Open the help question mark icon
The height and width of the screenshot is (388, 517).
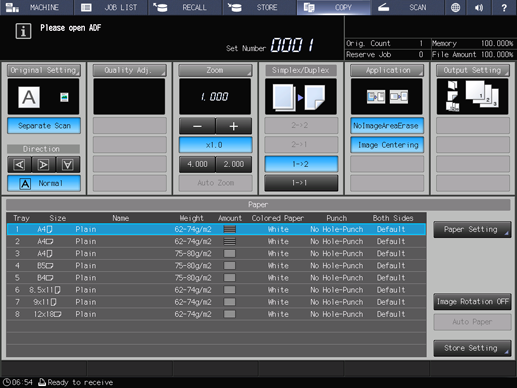tap(504, 7)
